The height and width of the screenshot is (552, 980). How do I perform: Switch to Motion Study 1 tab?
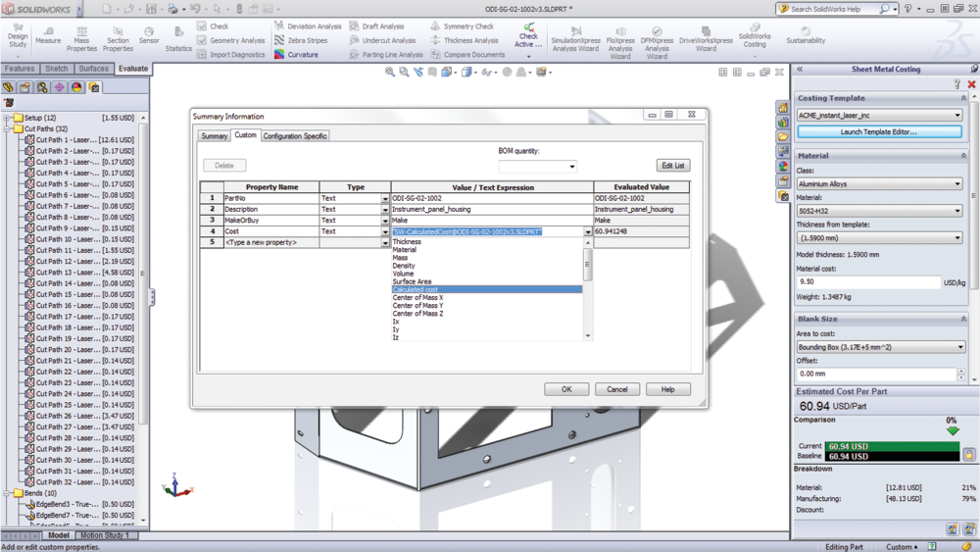tap(105, 535)
